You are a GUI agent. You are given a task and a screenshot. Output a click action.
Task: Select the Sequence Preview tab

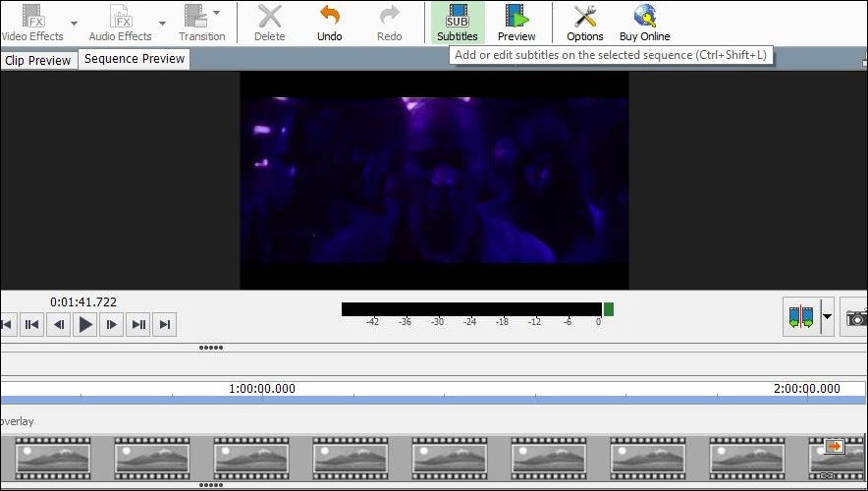tap(135, 59)
